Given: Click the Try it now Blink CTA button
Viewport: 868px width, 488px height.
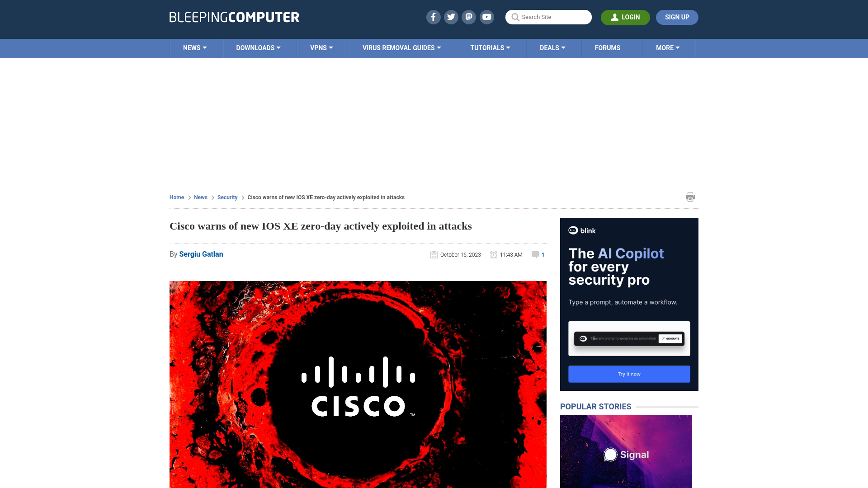Looking at the screenshot, I should tap(629, 374).
